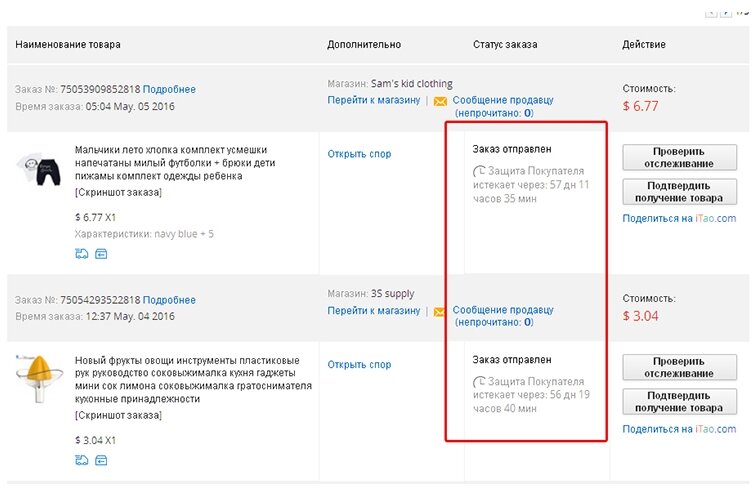Screen dimensions: 755x488
Task: Click envelope icon for 3S supply message
Action: 439,312
